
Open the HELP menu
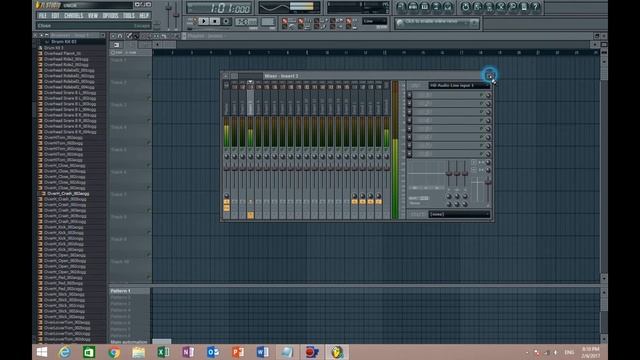tap(144, 16)
